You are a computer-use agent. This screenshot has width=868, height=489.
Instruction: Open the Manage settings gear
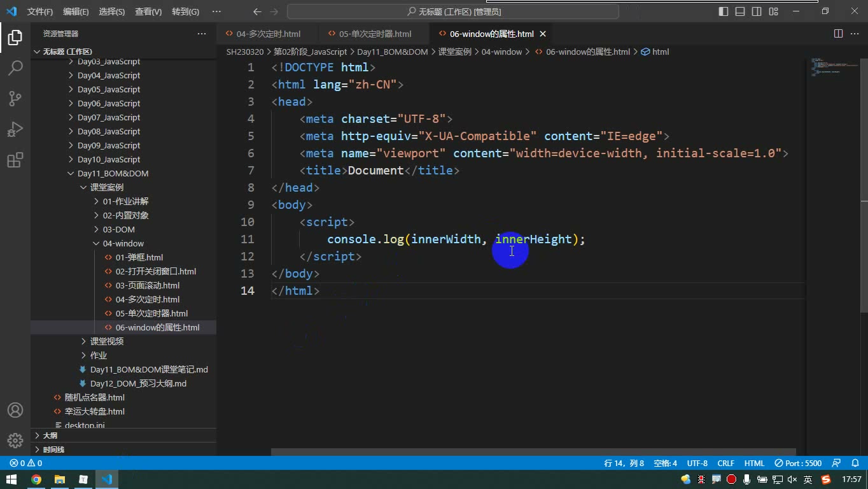15,440
